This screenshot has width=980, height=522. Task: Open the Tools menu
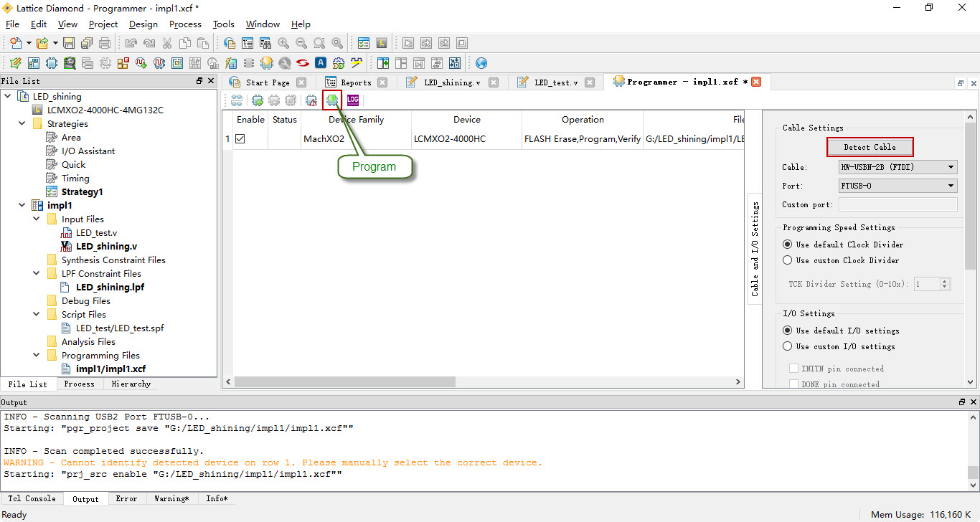click(224, 24)
